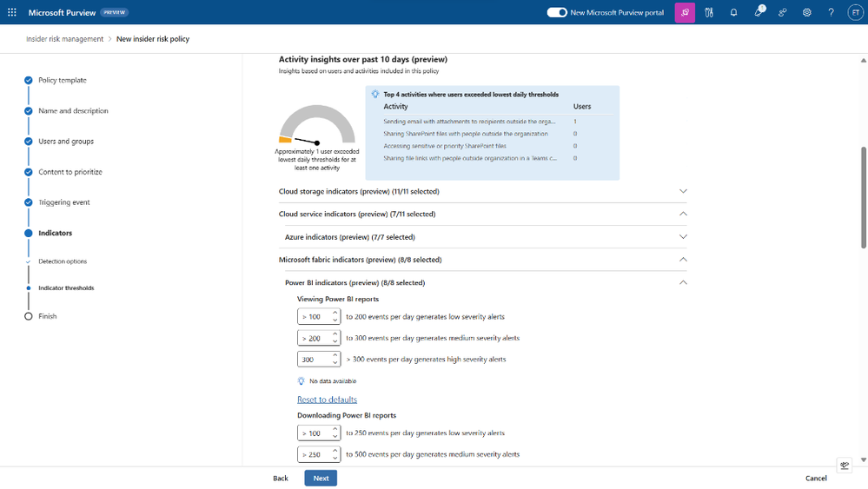Click the feedback icon at bottom right

tap(845, 466)
